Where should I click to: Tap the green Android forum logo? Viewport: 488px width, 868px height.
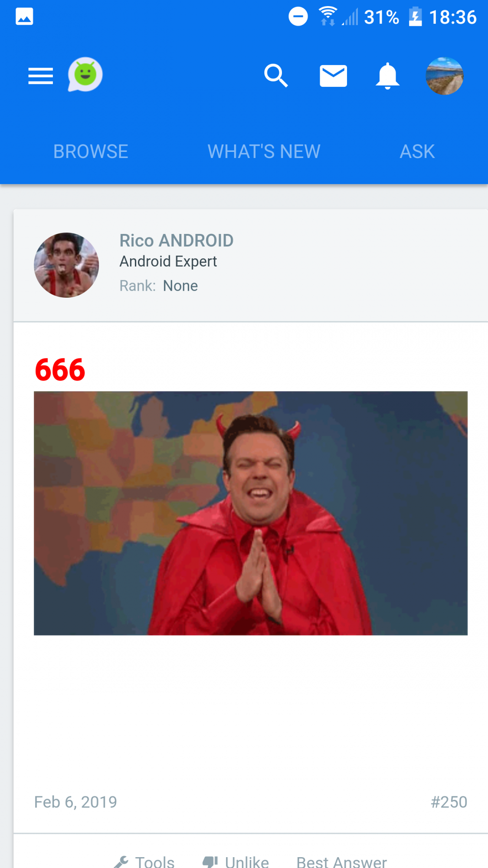tap(85, 75)
